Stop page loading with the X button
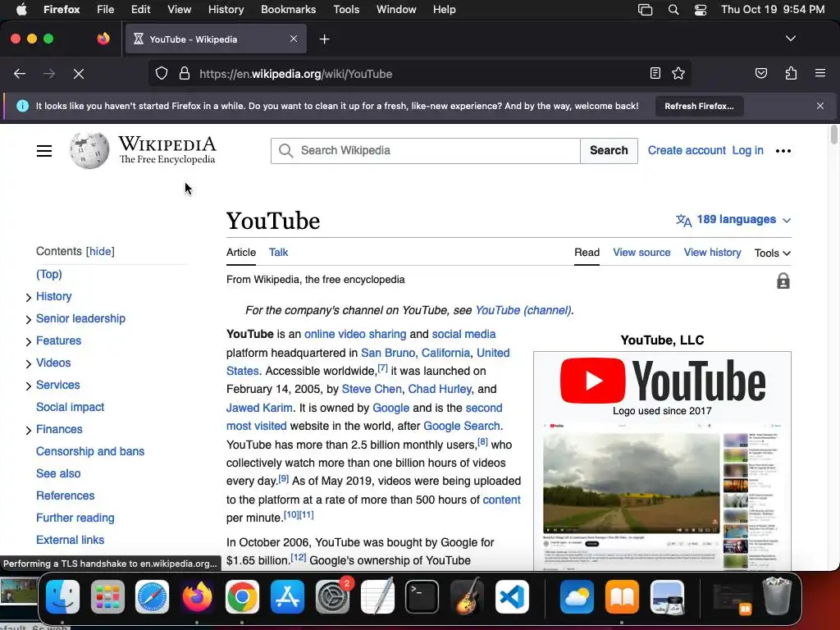The width and height of the screenshot is (840, 630). pyautogui.click(x=78, y=73)
